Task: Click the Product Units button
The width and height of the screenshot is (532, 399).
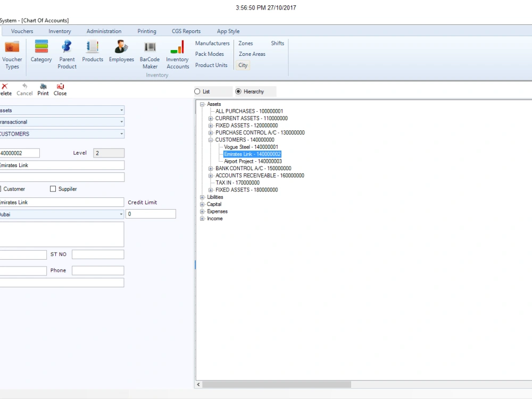Action: [x=211, y=65]
